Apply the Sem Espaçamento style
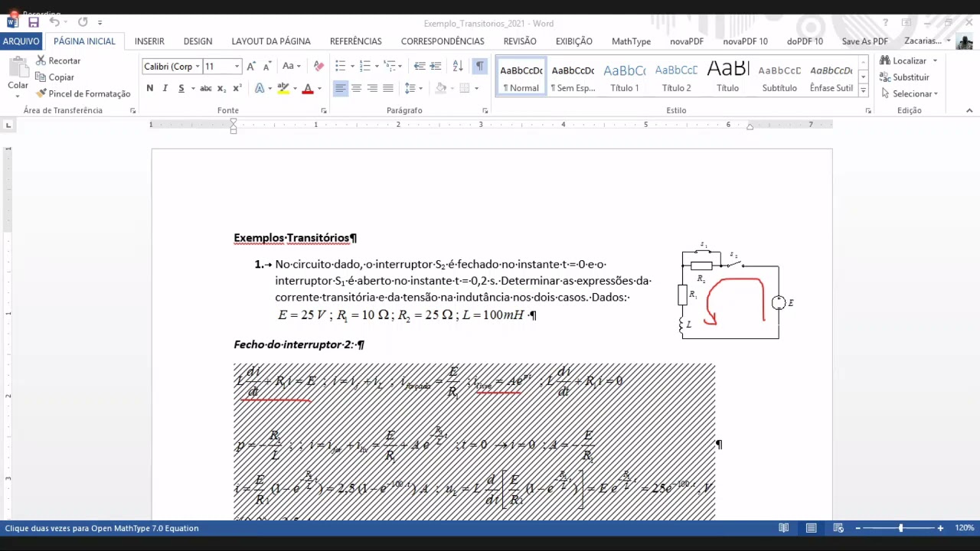This screenshot has width=980, height=551. tap(573, 77)
